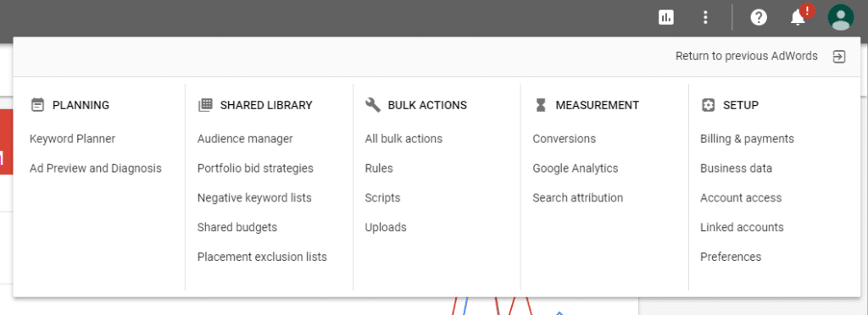Open Linked accounts in Setup
Viewport: 868px width, 315px height.
[742, 227]
